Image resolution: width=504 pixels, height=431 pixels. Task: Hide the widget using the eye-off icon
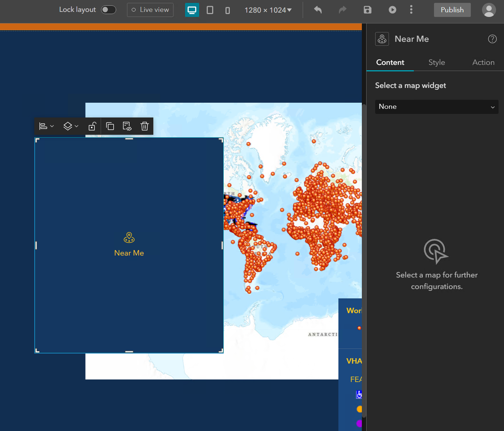(x=127, y=126)
